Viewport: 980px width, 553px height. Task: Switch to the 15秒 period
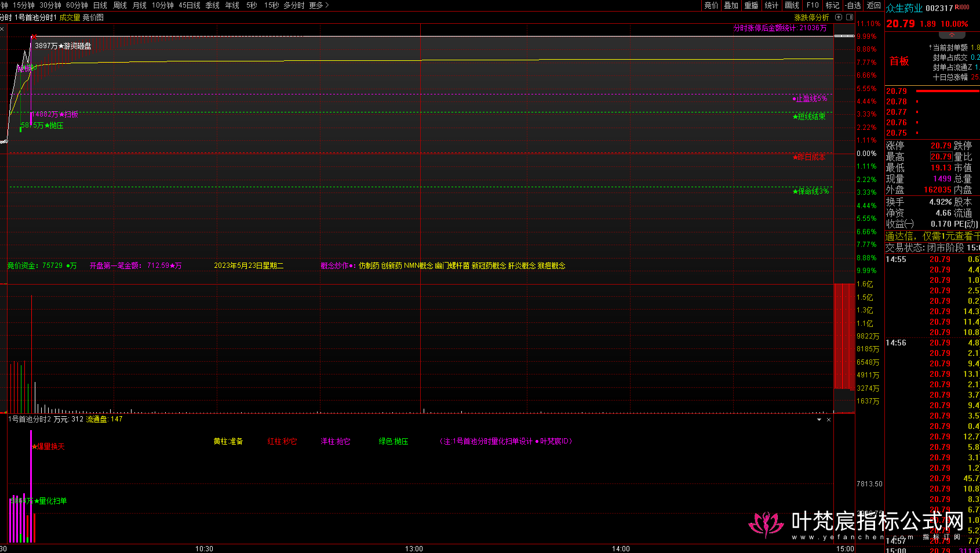tap(271, 5)
